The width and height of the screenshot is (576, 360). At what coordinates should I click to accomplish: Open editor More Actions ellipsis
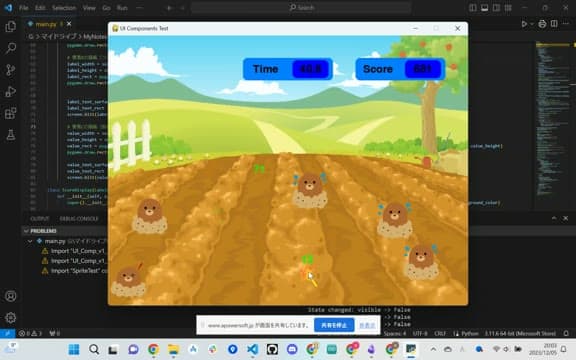tap(566, 24)
